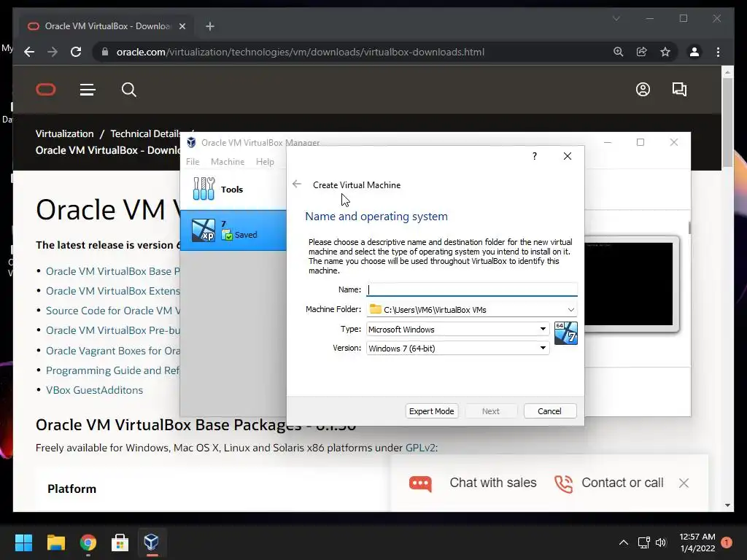The image size is (747, 560).
Task: Dismiss the chat and contact banner
Action: (684, 483)
